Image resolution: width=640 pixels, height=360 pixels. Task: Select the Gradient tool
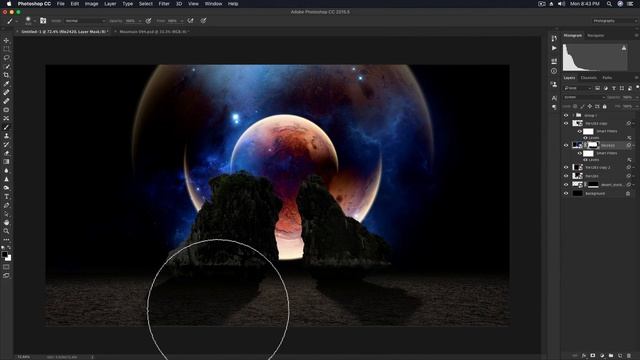click(6, 162)
